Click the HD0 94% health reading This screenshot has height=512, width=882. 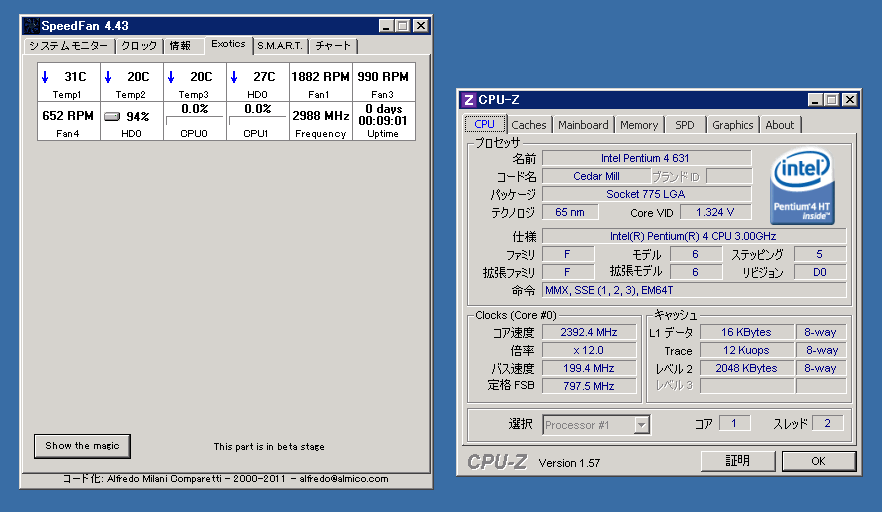pos(137,116)
